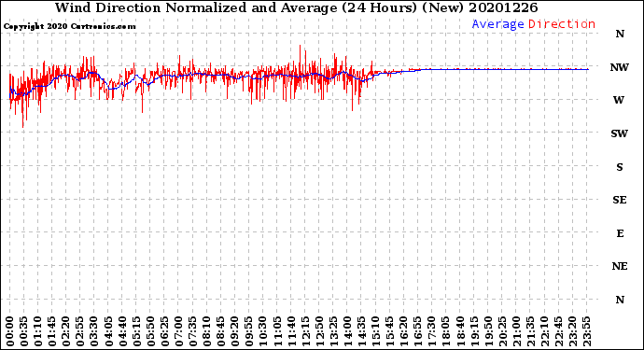
Task: Click the 23:20 time axis label
Action: 572,331
